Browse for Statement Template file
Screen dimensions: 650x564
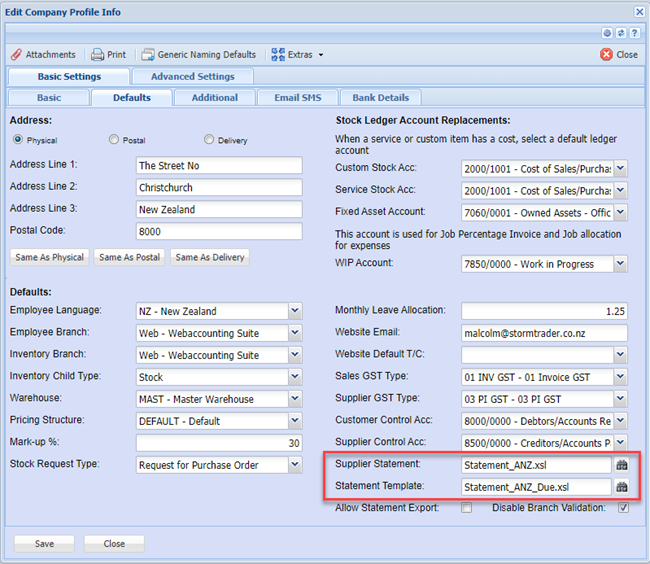point(621,487)
